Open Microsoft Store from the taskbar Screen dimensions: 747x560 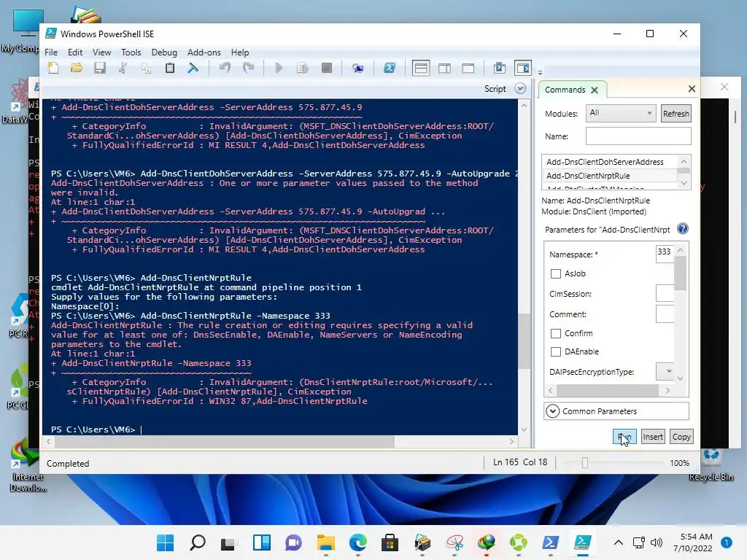coord(390,542)
